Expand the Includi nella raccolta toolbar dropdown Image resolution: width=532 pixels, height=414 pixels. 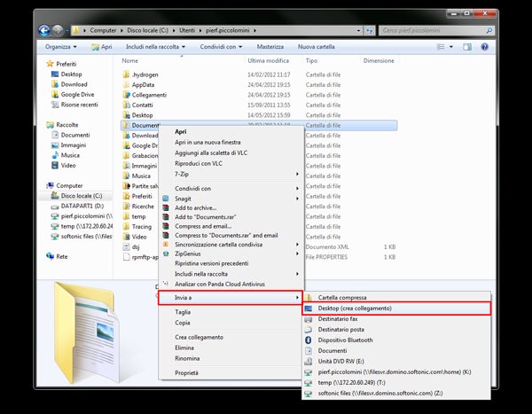[x=158, y=46]
